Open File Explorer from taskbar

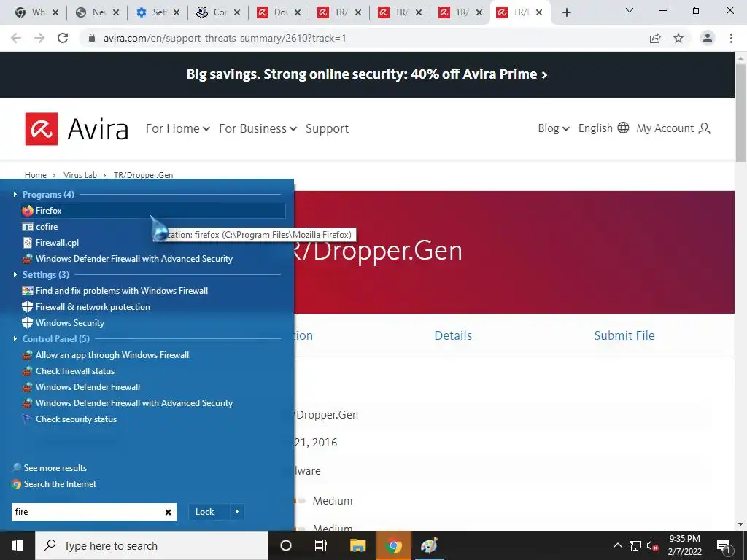pos(357,545)
